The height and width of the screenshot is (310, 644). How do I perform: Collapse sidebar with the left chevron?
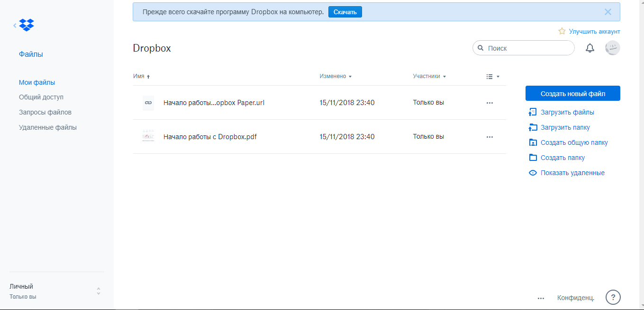[x=15, y=25]
